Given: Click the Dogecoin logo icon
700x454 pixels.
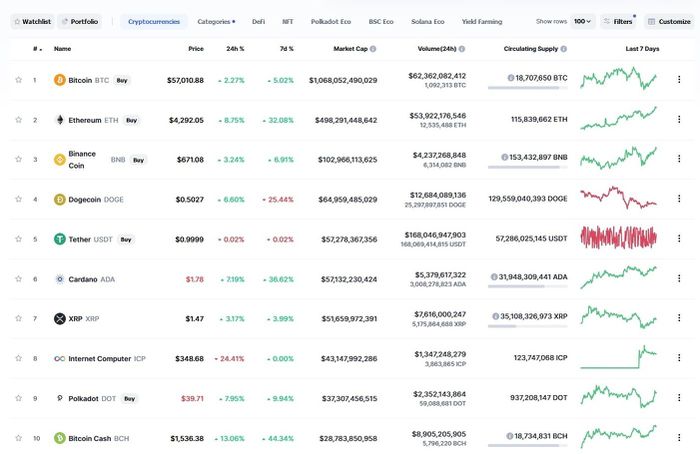Looking at the screenshot, I should click(59, 199).
